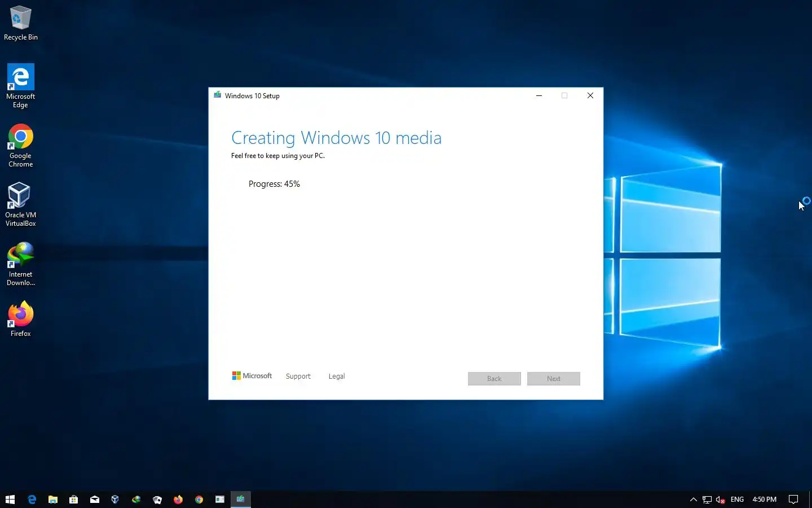Image resolution: width=812 pixels, height=508 pixels.
Task: Switch input language via ENG indicator
Action: pos(737,500)
